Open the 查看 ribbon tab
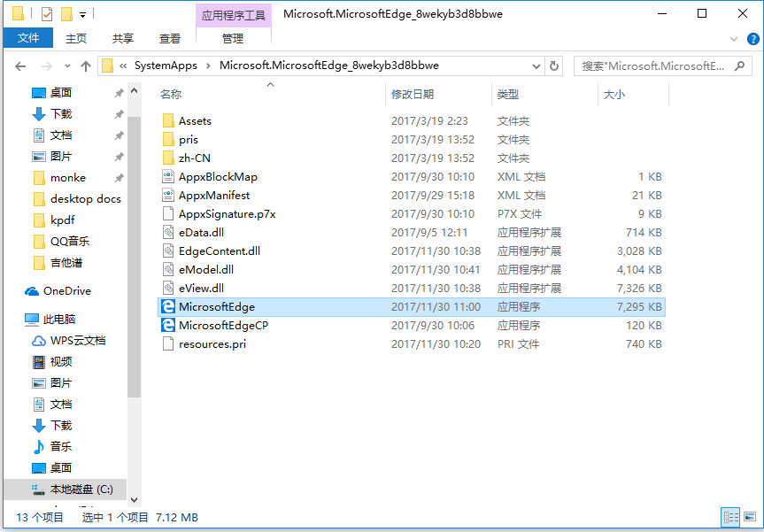The image size is (764, 532). pyautogui.click(x=170, y=38)
